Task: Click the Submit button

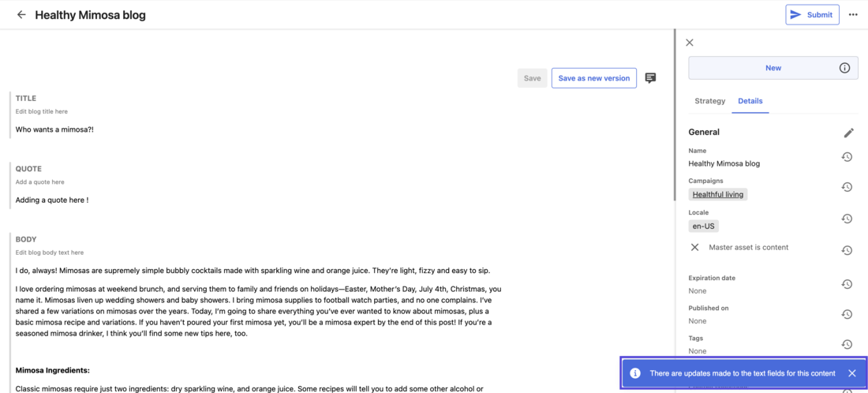Action: pos(812,15)
